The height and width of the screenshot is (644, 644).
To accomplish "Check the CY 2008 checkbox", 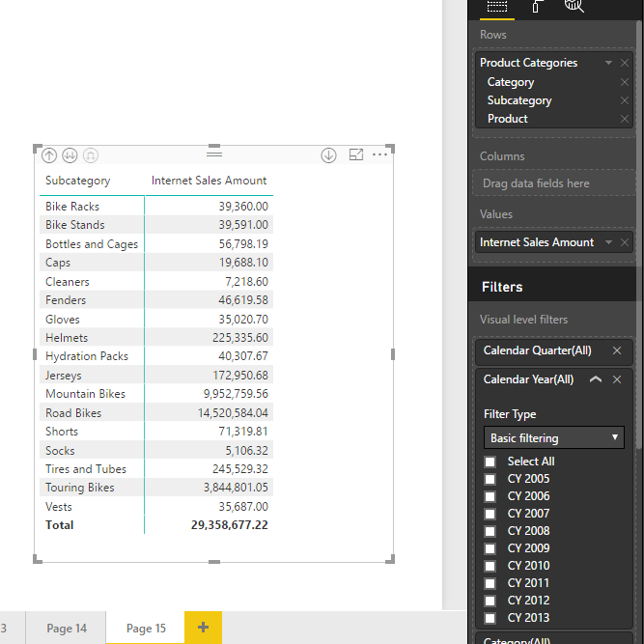I will pos(490,531).
